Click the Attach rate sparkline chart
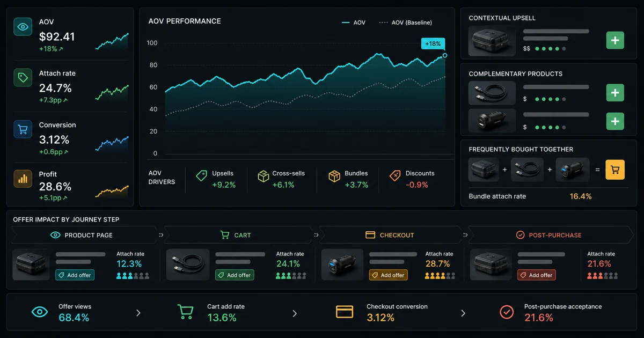644x338 pixels. (x=112, y=93)
